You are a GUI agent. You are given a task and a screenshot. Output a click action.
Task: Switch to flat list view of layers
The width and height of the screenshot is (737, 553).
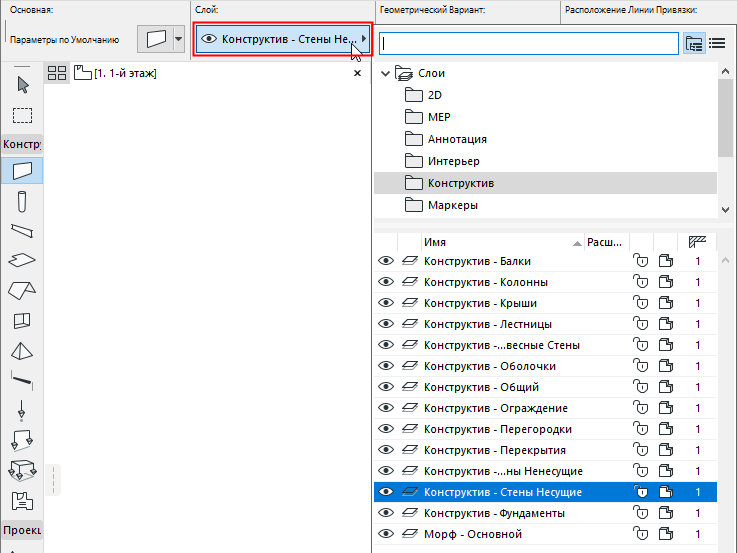pyautogui.click(x=717, y=43)
